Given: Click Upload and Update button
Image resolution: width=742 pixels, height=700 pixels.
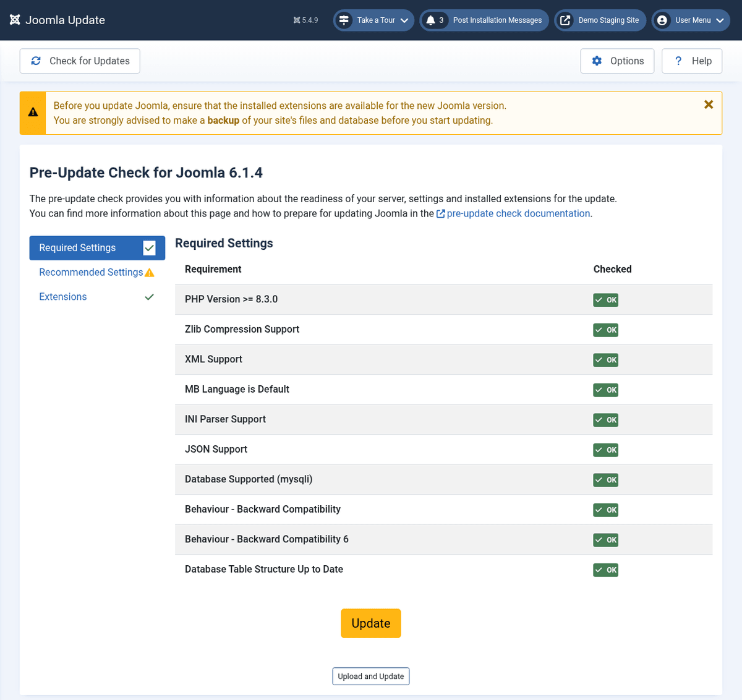Looking at the screenshot, I should point(371,677).
